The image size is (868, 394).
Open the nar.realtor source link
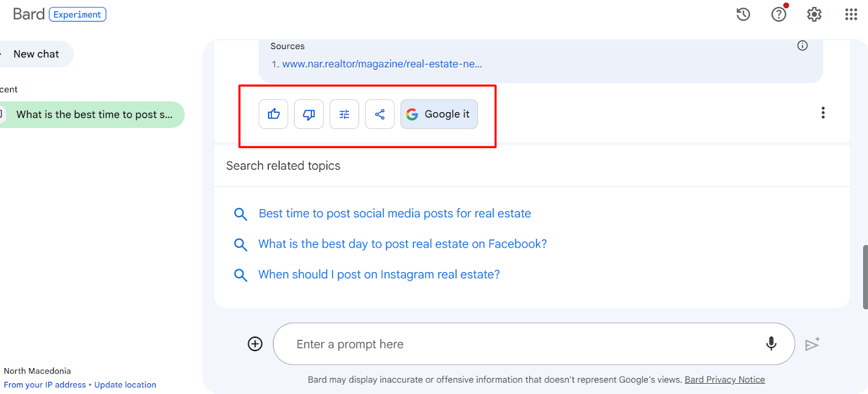pyautogui.click(x=382, y=64)
